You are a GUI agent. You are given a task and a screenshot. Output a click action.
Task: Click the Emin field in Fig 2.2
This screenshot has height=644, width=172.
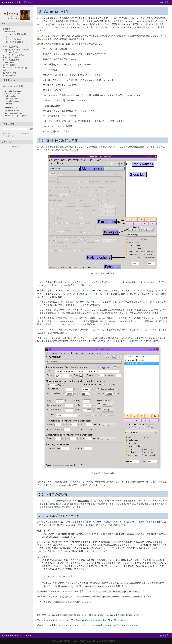coord(134,461)
